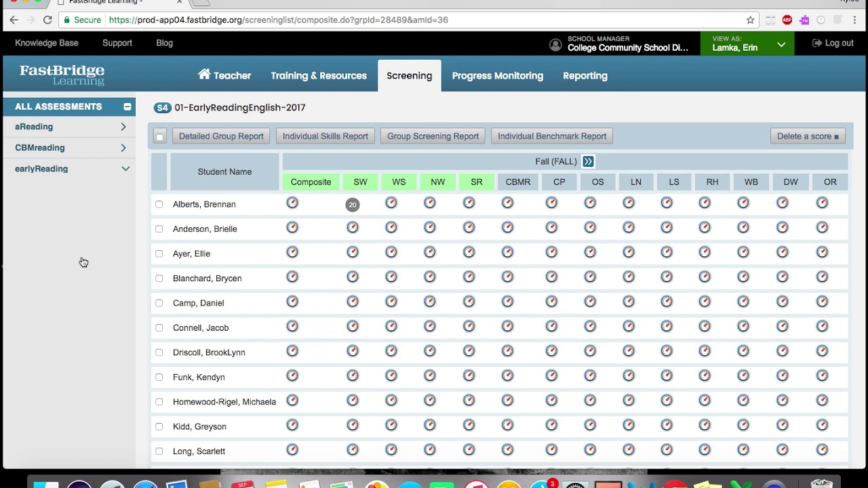Open the View As Lamka, Erin dropdown

tap(747, 44)
